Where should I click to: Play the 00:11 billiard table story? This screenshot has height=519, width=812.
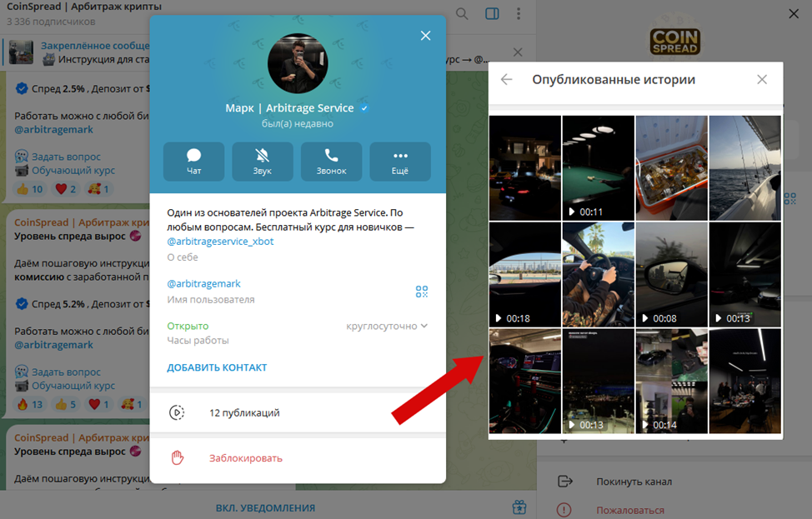598,168
